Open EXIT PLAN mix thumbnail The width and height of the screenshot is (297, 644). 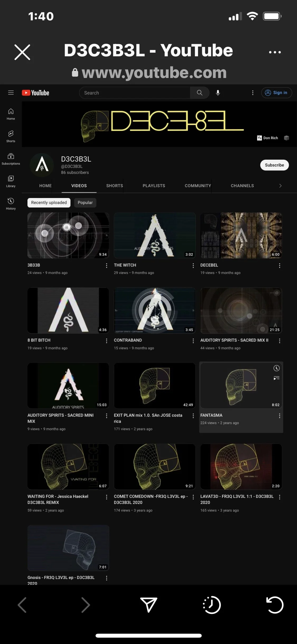(154, 385)
